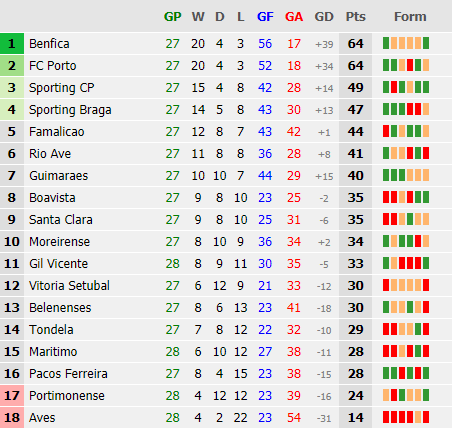Image resolution: width=452 pixels, height=429 pixels.
Task: Click Aves' form indicator bars
Action: [406, 417]
